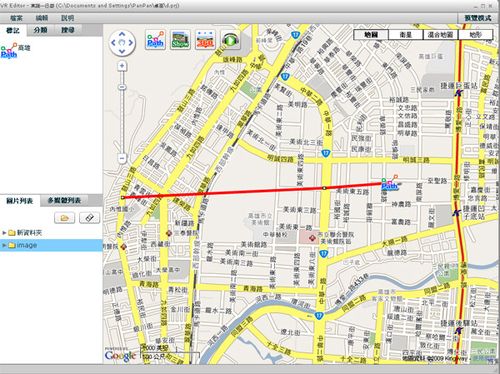Image resolution: width=500 pixels, height=374 pixels.
Task: Select the 高雄 path entry in marker list
Action: tap(15, 51)
